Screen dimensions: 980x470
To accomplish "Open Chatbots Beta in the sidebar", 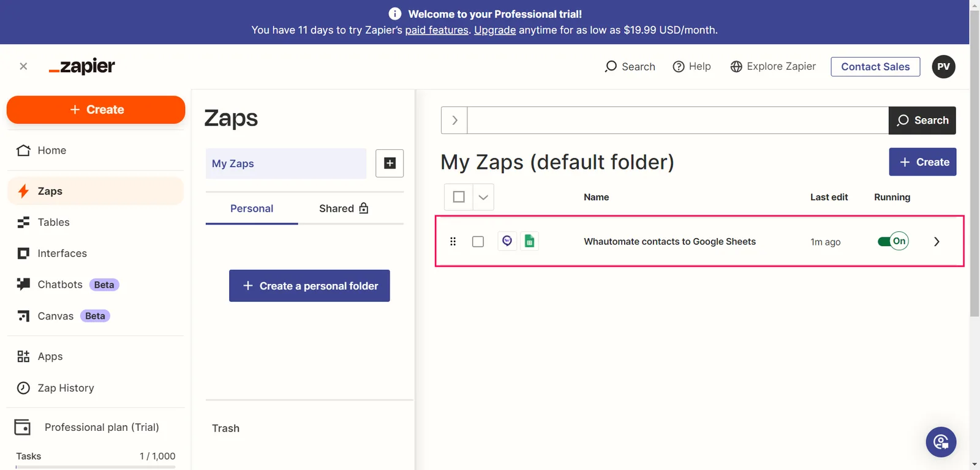I will tap(96, 285).
